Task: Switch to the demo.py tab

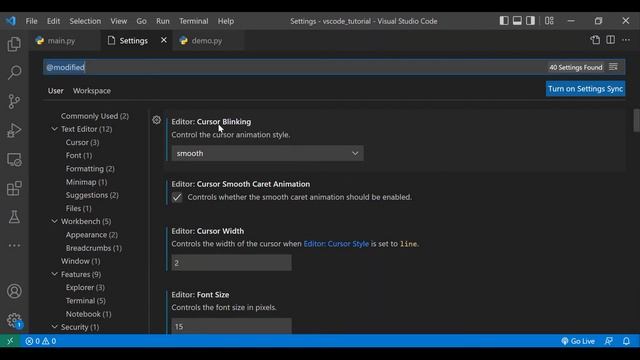Action: click(208, 40)
